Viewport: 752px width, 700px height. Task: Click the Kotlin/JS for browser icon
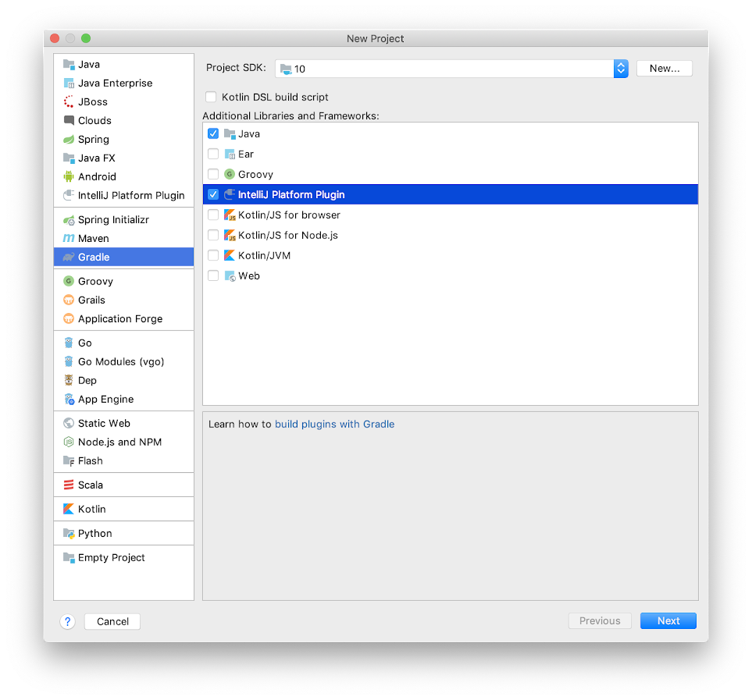coord(230,215)
